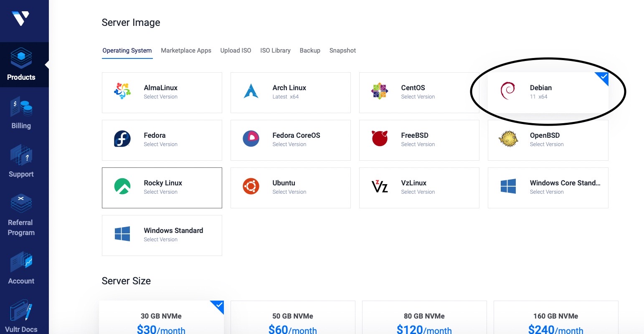Go to the Billing icon in sidebar
644x334 pixels.
[21, 107]
